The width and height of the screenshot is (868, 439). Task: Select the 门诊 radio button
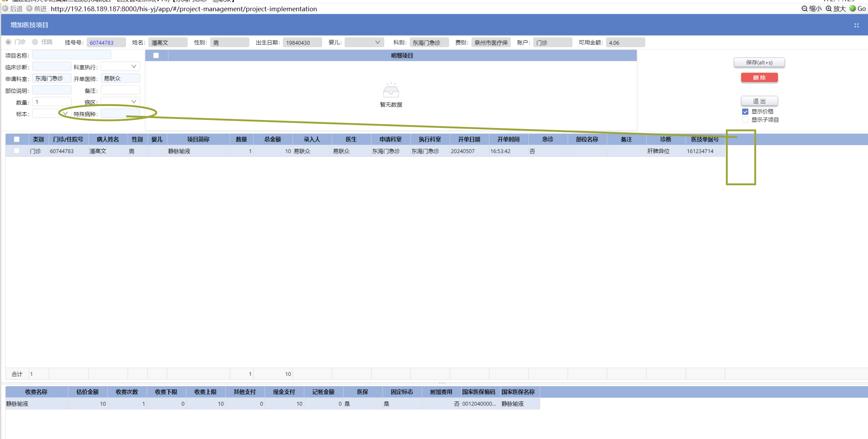point(8,42)
